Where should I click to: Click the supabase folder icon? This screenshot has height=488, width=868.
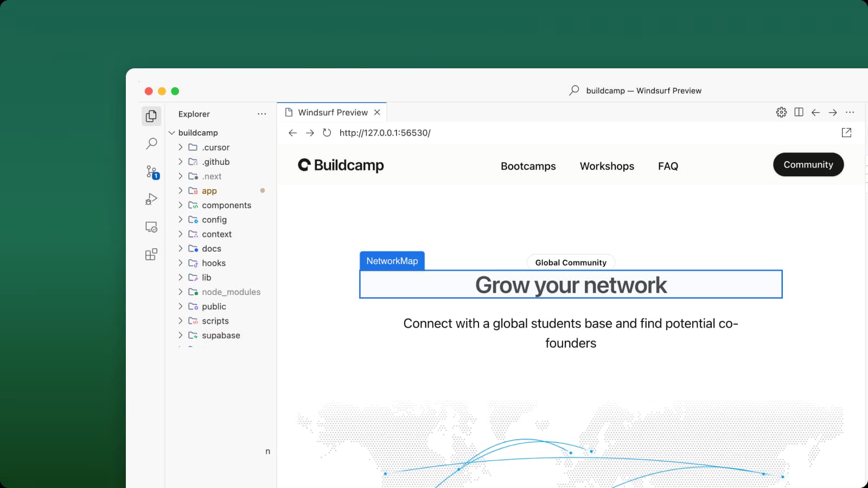click(193, 335)
